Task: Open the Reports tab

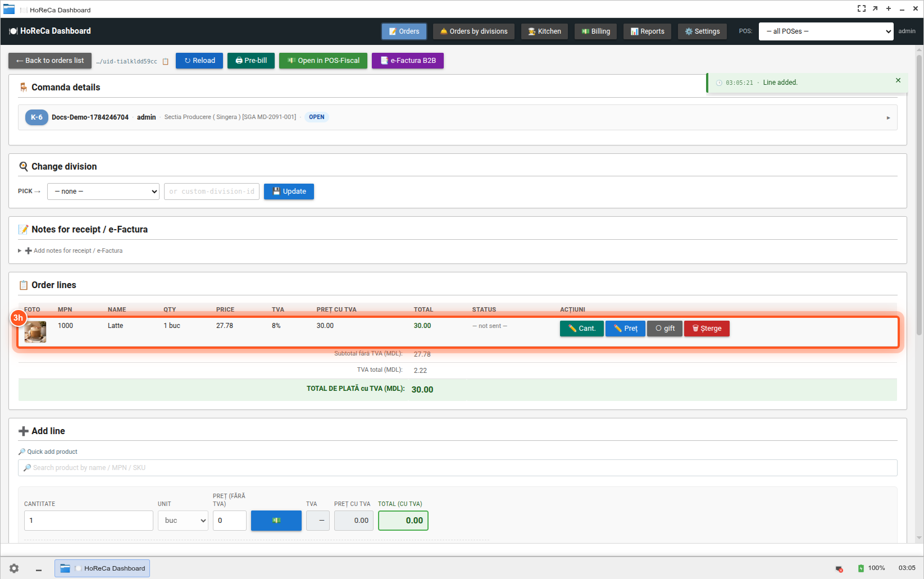Action: tap(647, 31)
